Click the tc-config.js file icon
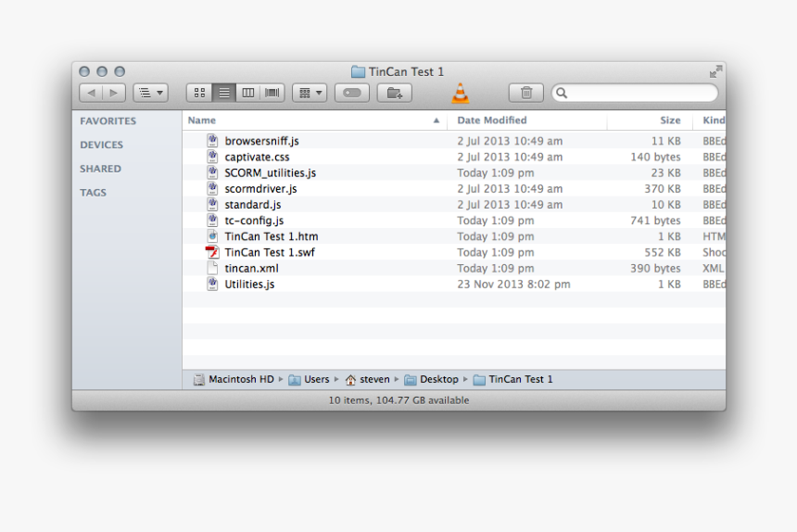 tap(212, 220)
